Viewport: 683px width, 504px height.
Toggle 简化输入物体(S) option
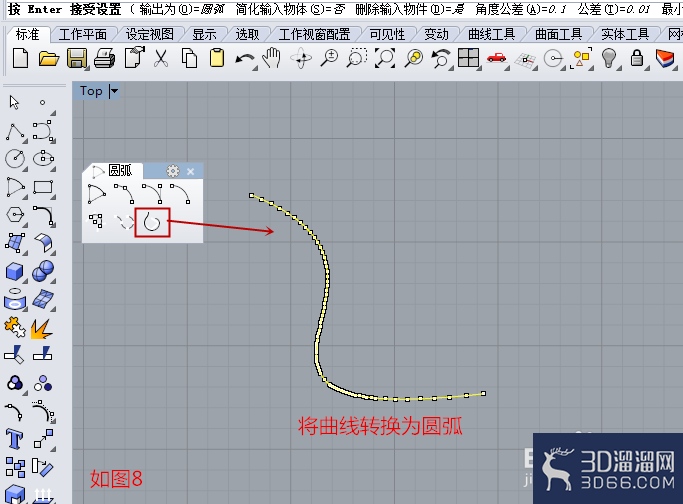[x=291, y=9]
